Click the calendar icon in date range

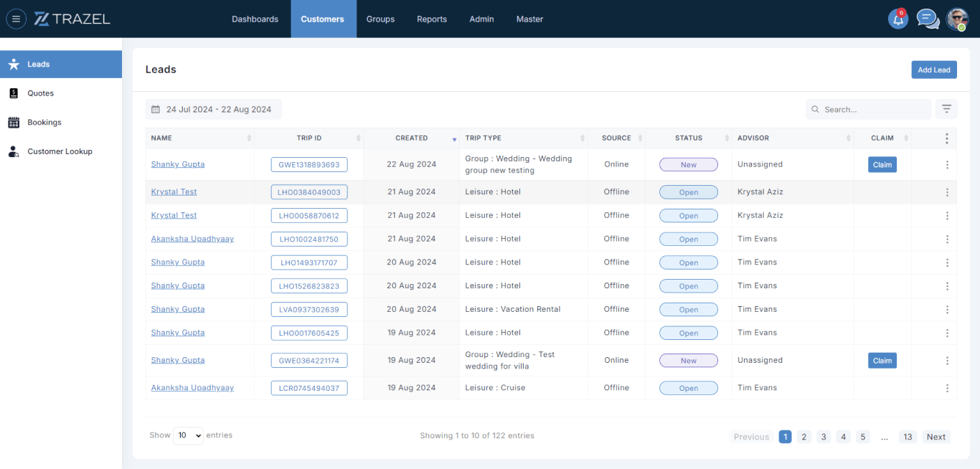point(156,110)
